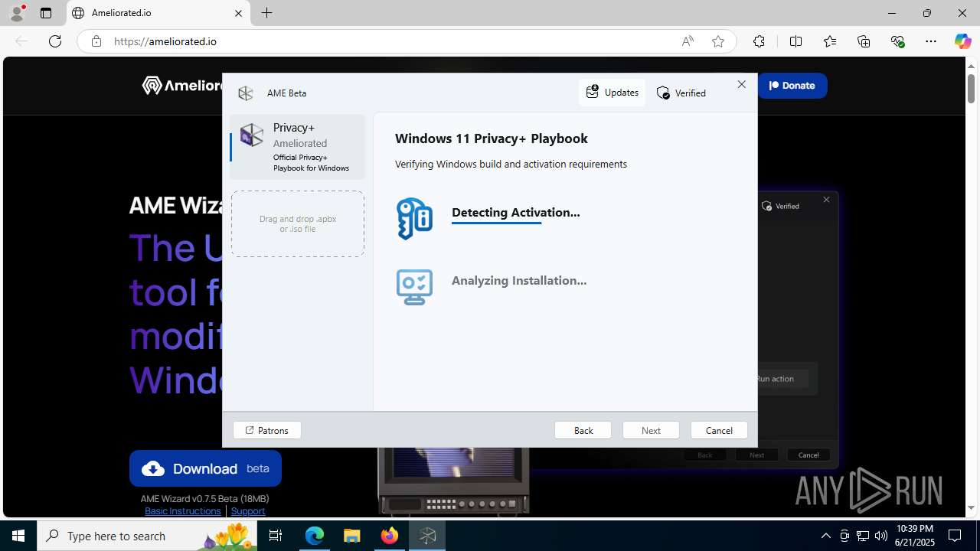This screenshot has height=551, width=980.
Task: Open File Explorer from the taskbar
Action: click(352, 536)
